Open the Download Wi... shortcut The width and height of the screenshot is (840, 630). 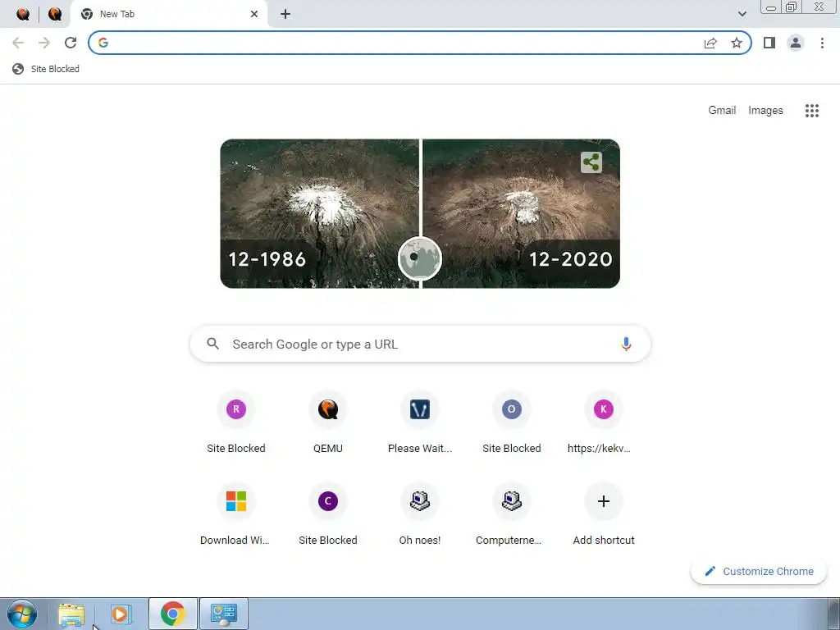[x=236, y=515]
